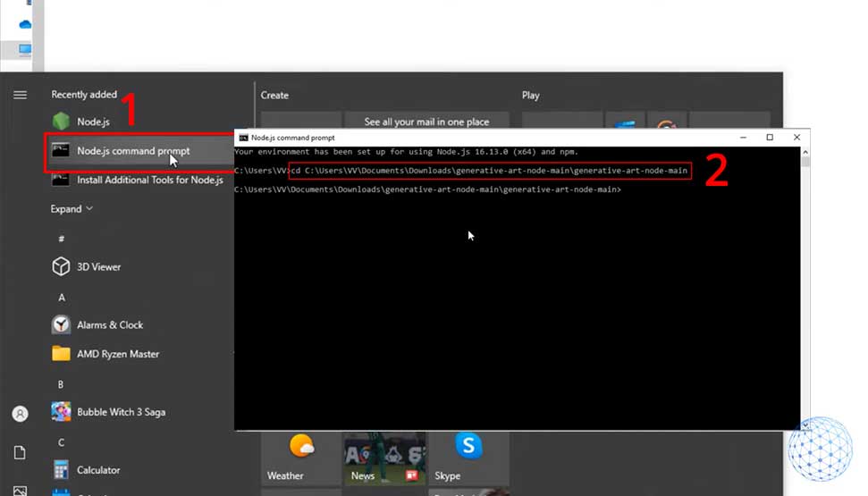Screen dimensions: 868x496
Task: Open Alarms & Clock app
Action: tap(97, 325)
